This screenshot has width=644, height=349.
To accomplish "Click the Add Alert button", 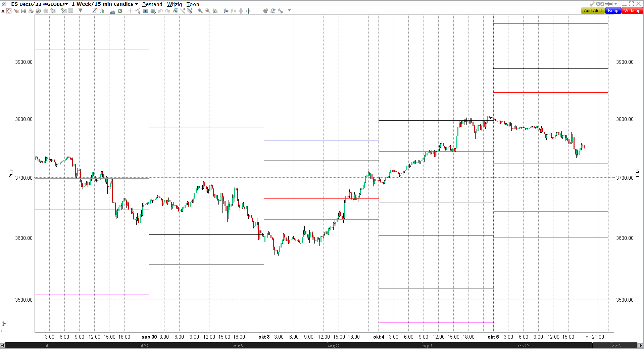I will click(593, 11).
